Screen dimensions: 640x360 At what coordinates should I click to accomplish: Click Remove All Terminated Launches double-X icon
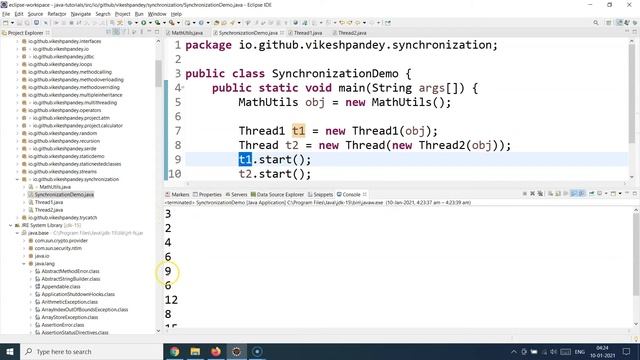click(x=540, y=193)
